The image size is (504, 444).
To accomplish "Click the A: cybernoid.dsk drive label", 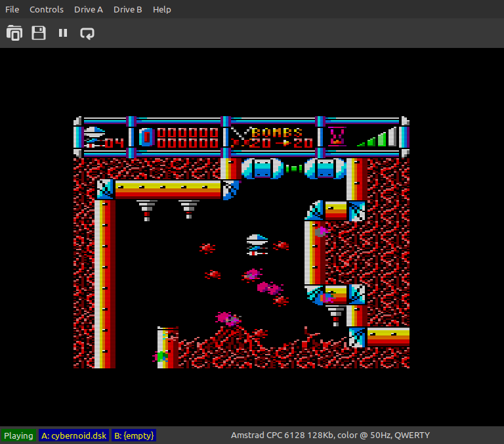I will click(73, 435).
